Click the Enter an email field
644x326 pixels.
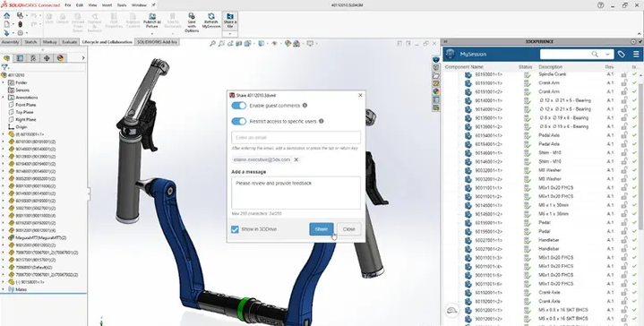(296, 137)
